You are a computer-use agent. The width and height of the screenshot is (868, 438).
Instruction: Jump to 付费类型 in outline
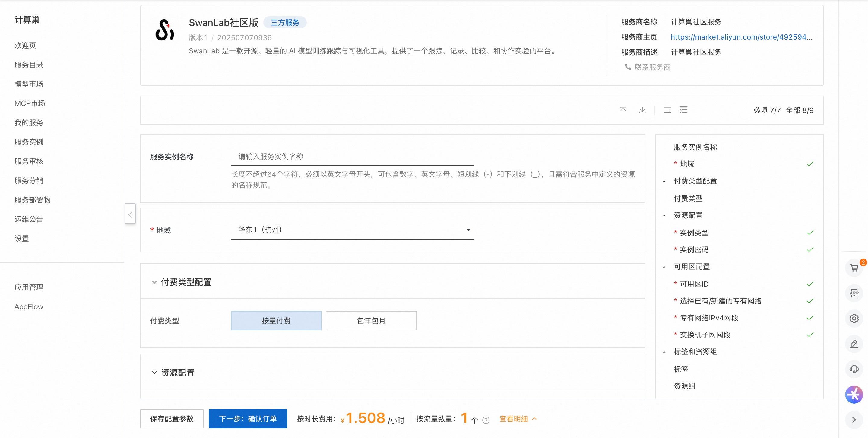[688, 198]
